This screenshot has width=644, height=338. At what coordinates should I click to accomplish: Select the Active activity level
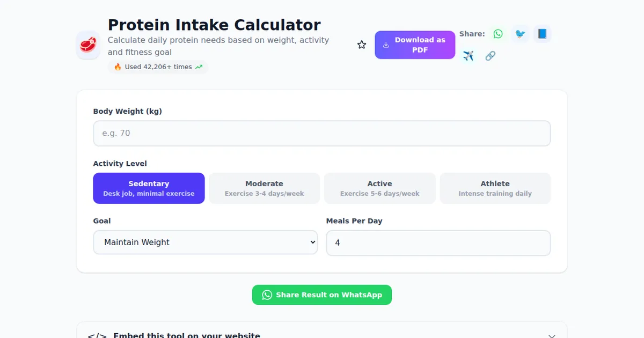point(379,188)
